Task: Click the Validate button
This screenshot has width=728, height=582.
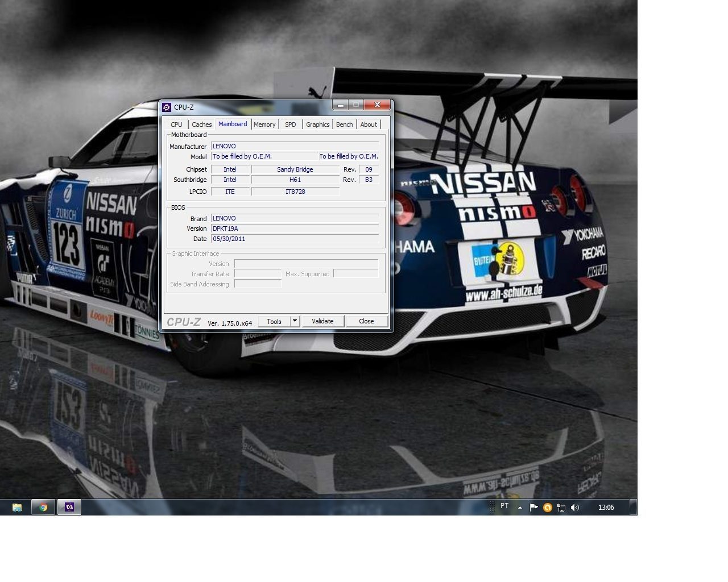Action: [322, 321]
